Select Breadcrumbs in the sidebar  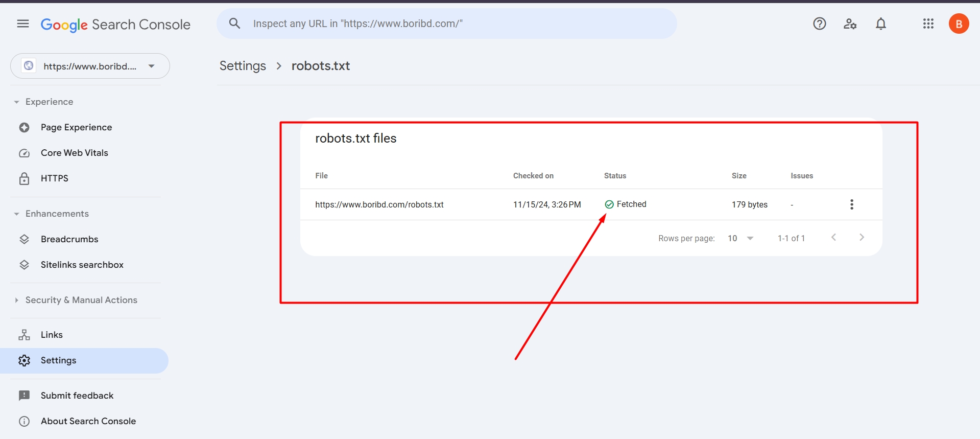[x=69, y=239]
